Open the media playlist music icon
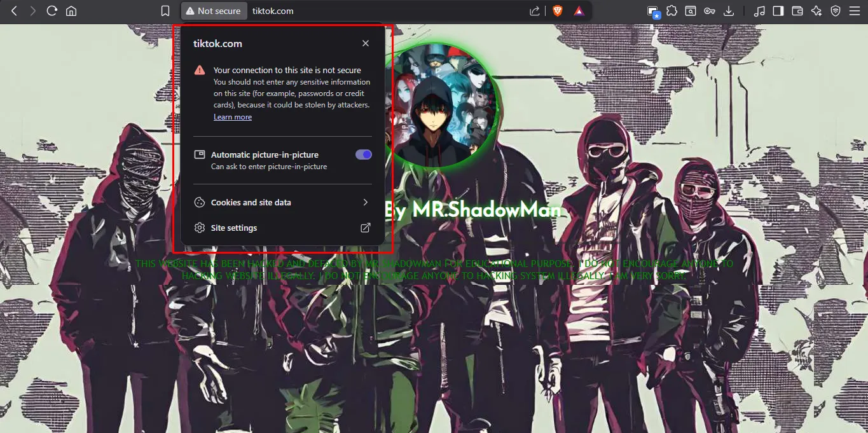The width and height of the screenshot is (868, 433). point(759,11)
